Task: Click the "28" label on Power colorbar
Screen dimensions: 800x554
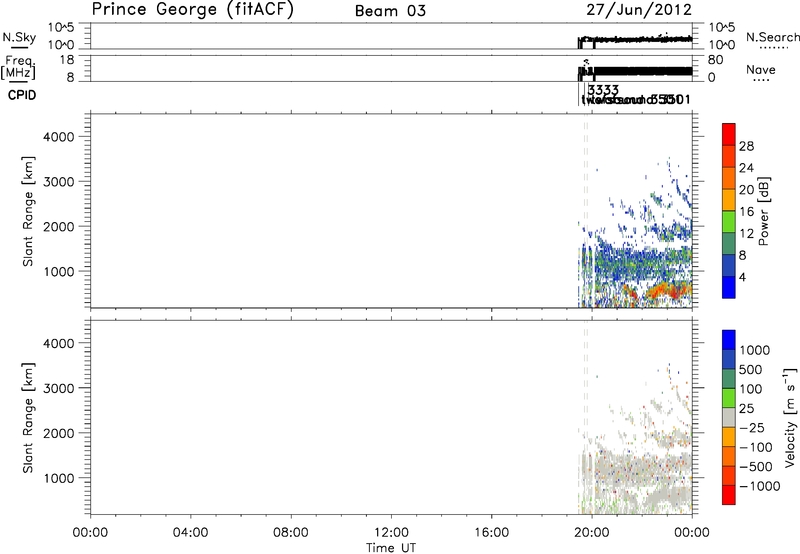Action: (746, 146)
